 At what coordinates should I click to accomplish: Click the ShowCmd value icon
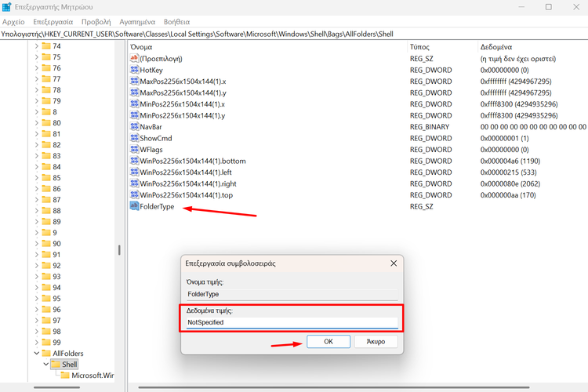[134, 138]
